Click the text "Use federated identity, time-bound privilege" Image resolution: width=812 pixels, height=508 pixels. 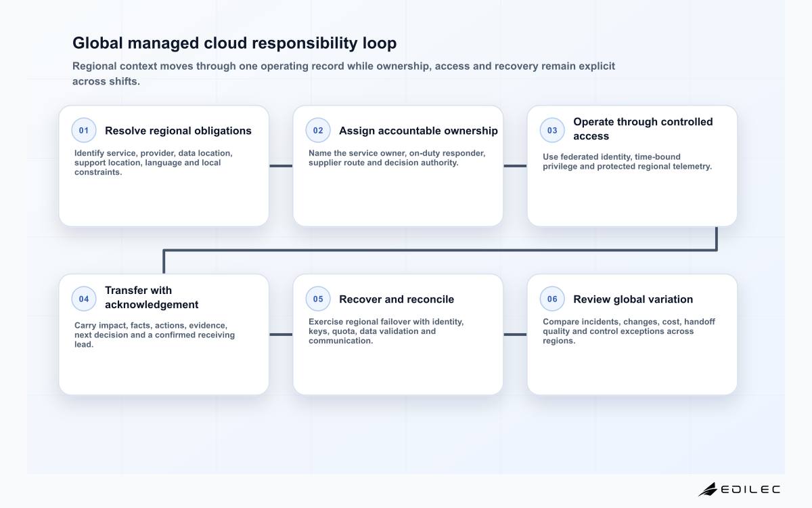click(627, 161)
